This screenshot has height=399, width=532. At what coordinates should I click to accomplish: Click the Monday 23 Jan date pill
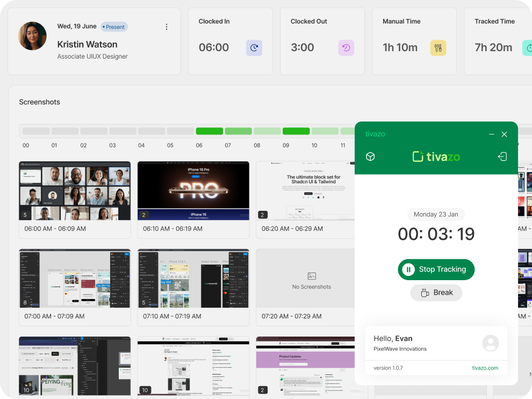pos(436,214)
